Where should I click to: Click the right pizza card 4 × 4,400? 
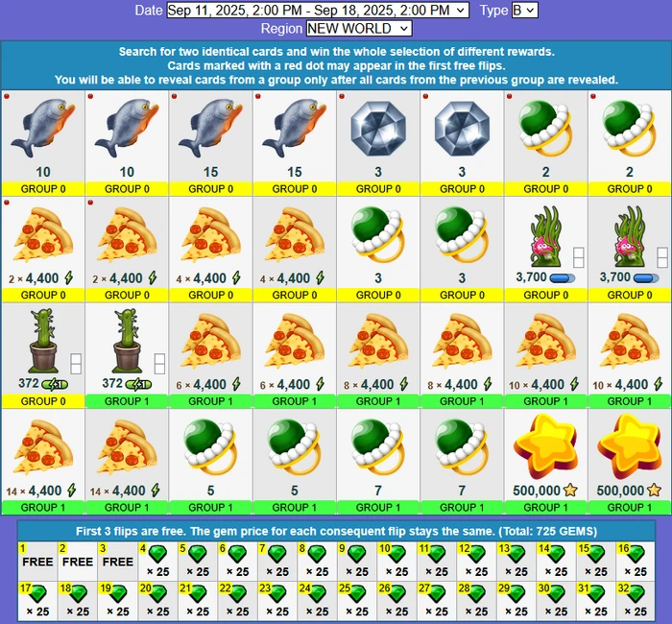point(295,250)
